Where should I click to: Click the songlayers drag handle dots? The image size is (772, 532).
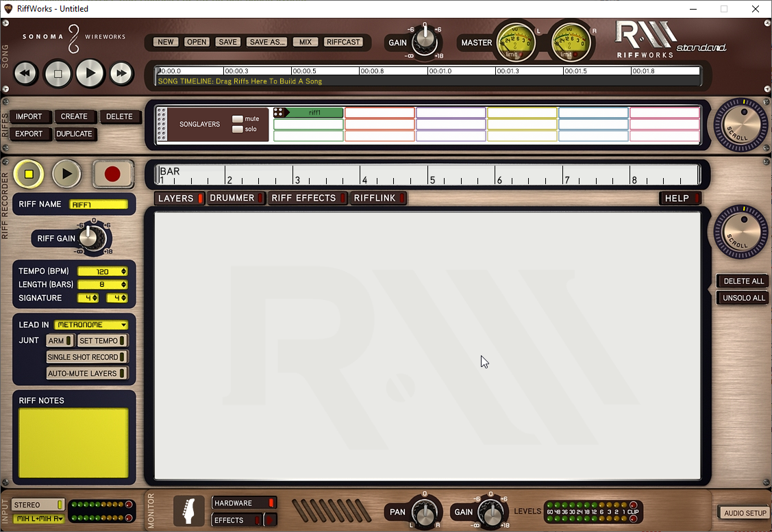coord(162,125)
